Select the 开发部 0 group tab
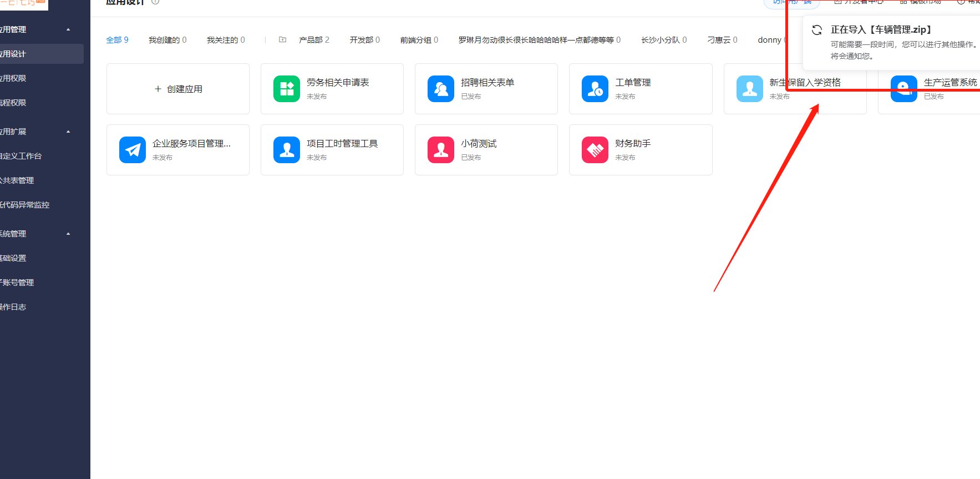980x479 pixels. click(365, 40)
